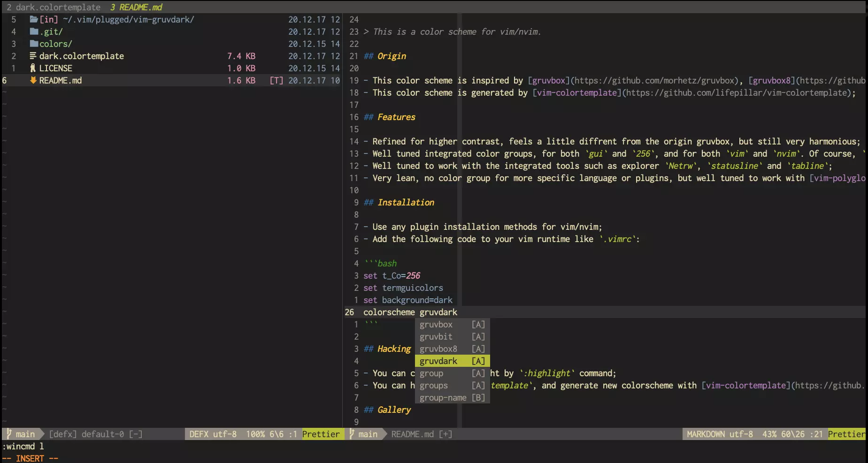Choose gruvbox from the completion popup
Viewport: 868px width, 463px height.
(x=452, y=325)
